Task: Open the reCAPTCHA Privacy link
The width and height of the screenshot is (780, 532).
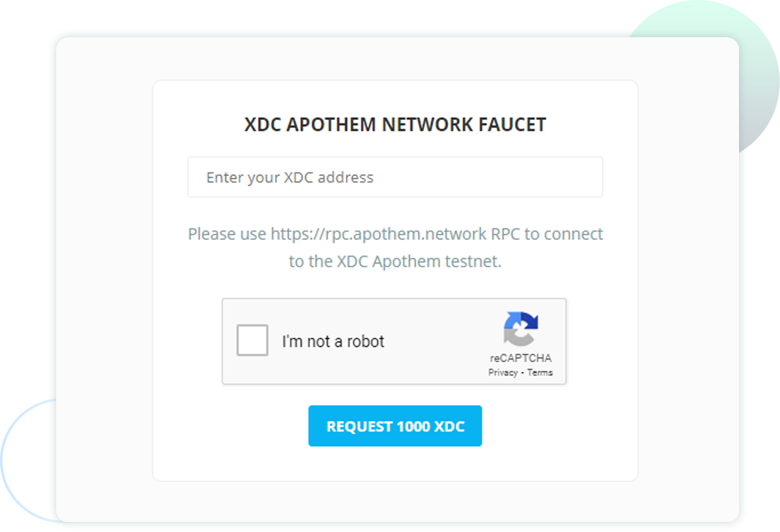Action: point(504,372)
